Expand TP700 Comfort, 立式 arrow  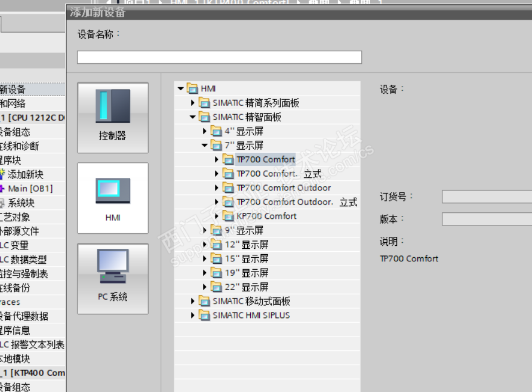point(217,174)
